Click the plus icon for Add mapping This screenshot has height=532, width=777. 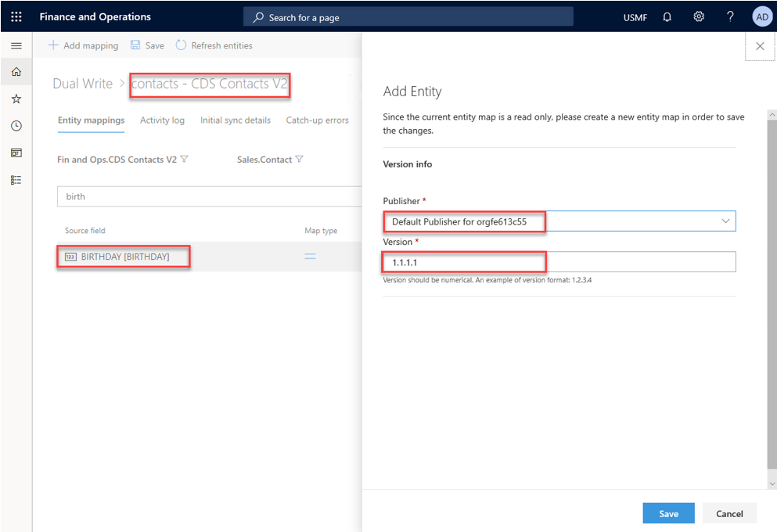pyautogui.click(x=53, y=45)
